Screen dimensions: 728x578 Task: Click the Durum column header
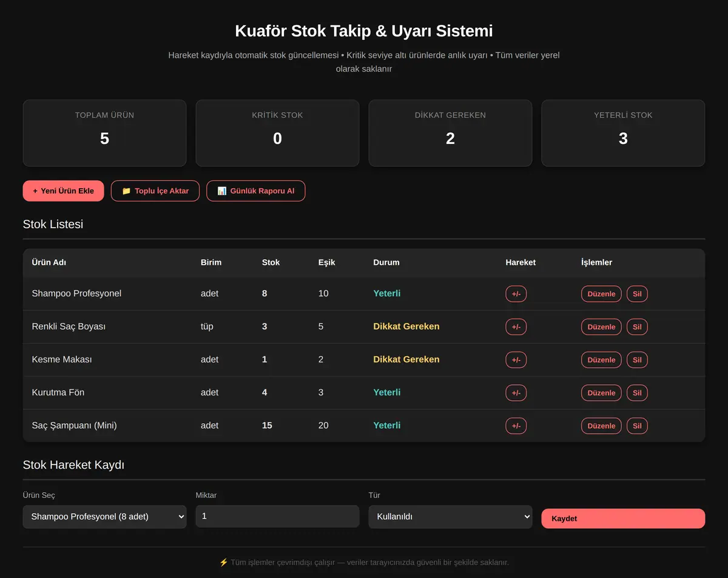pyautogui.click(x=386, y=262)
